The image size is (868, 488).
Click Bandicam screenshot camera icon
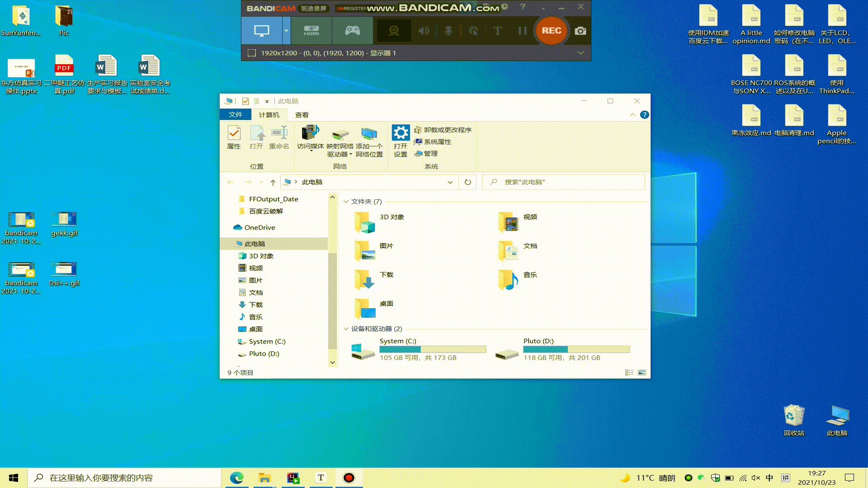(580, 31)
